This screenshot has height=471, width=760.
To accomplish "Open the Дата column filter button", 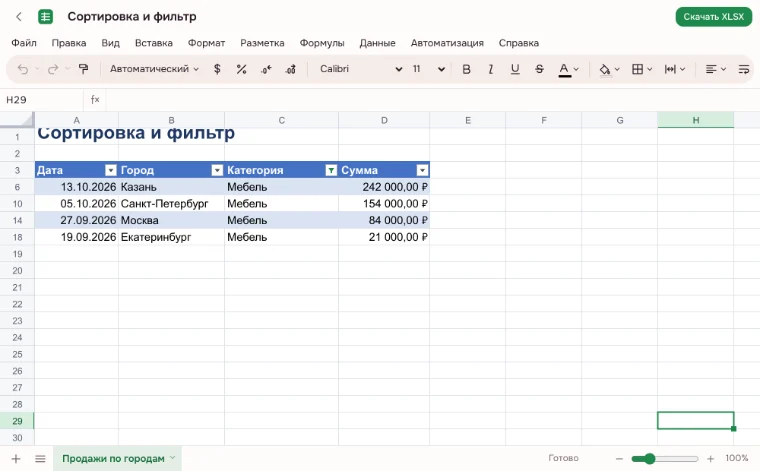I will tap(111, 170).
